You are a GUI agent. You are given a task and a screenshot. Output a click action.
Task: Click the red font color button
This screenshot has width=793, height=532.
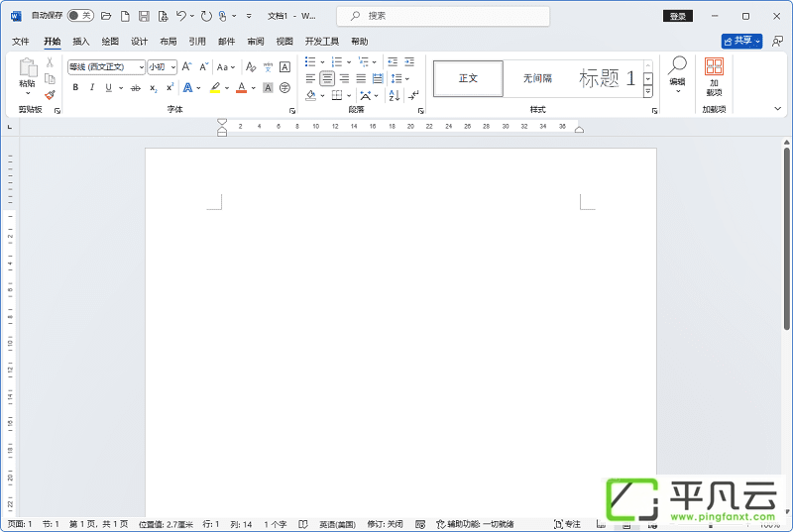(242, 88)
